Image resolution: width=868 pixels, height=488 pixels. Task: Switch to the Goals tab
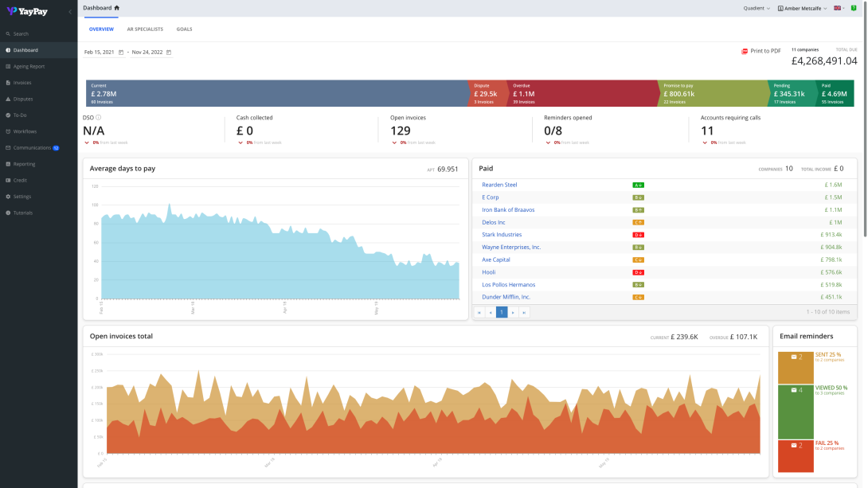184,29
